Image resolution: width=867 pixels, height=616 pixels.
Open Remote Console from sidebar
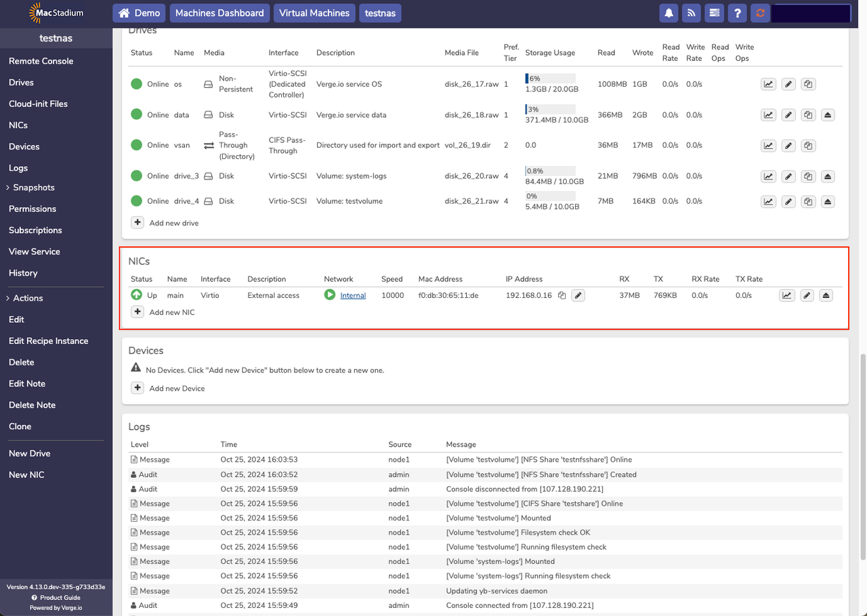coord(41,61)
